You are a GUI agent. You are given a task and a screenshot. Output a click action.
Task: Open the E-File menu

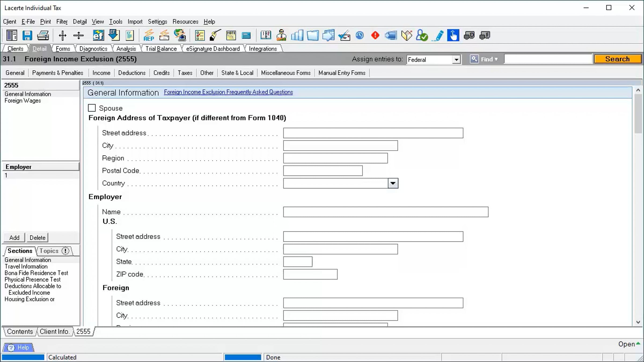pyautogui.click(x=28, y=21)
